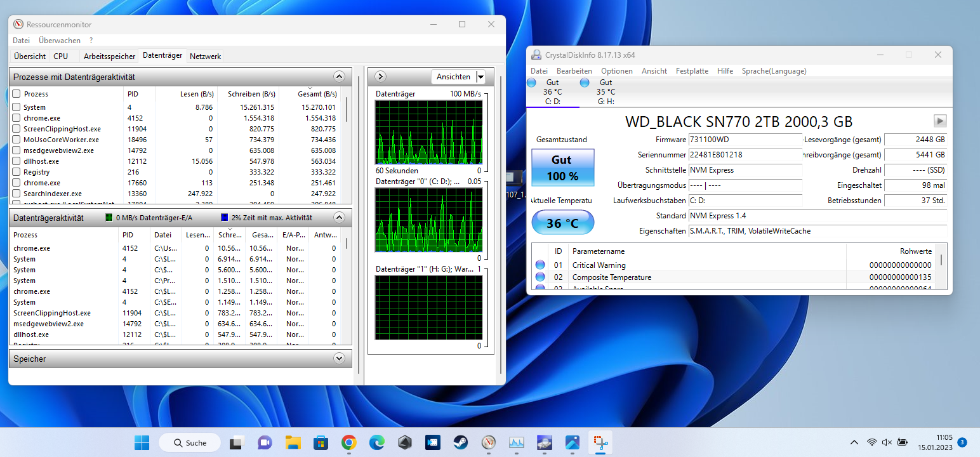Click Firmware value 731100WD field
Image resolution: width=980 pixels, height=457 pixels.
click(x=746, y=139)
